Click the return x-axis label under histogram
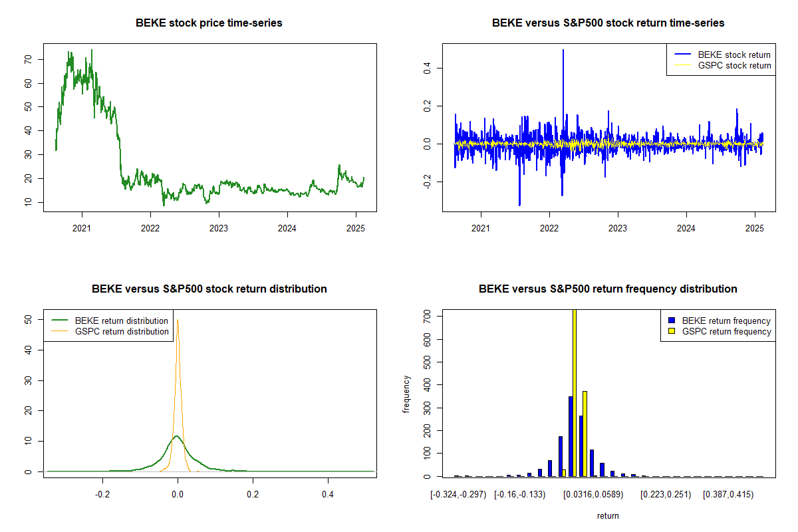Screen dimensions: 798x532 (608, 515)
